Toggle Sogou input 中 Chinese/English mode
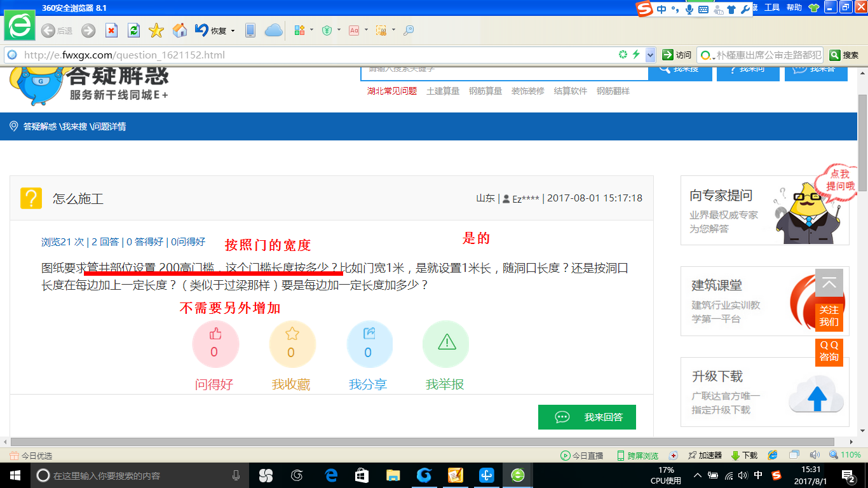The height and width of the screenshot is (488, 868). tap(661, 8)
